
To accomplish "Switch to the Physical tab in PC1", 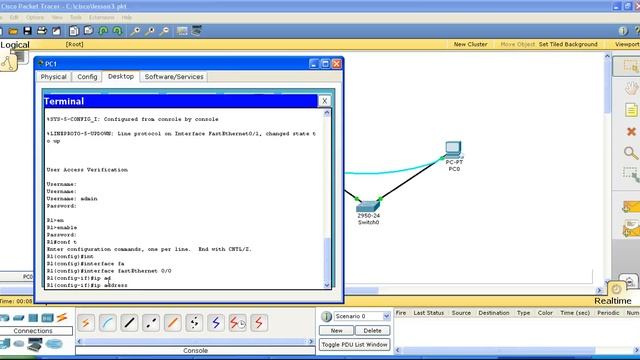I will (53, 77).
